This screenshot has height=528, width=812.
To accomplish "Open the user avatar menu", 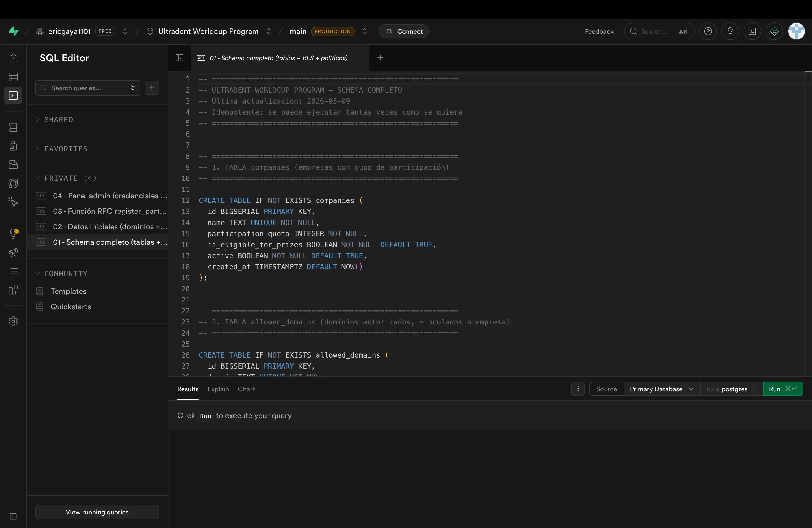I will pyautogui.click(x=796, y=31).
